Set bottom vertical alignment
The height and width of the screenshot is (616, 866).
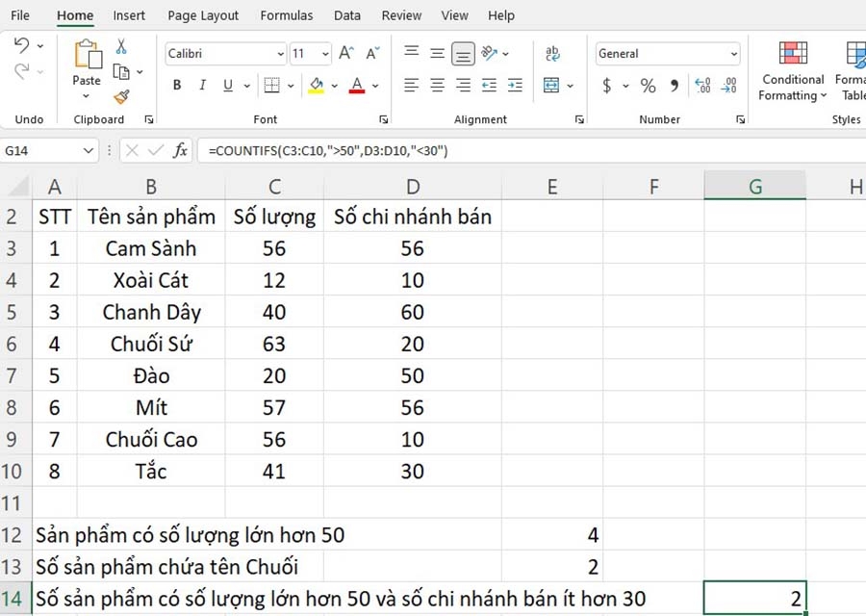(x=463, y=54)
